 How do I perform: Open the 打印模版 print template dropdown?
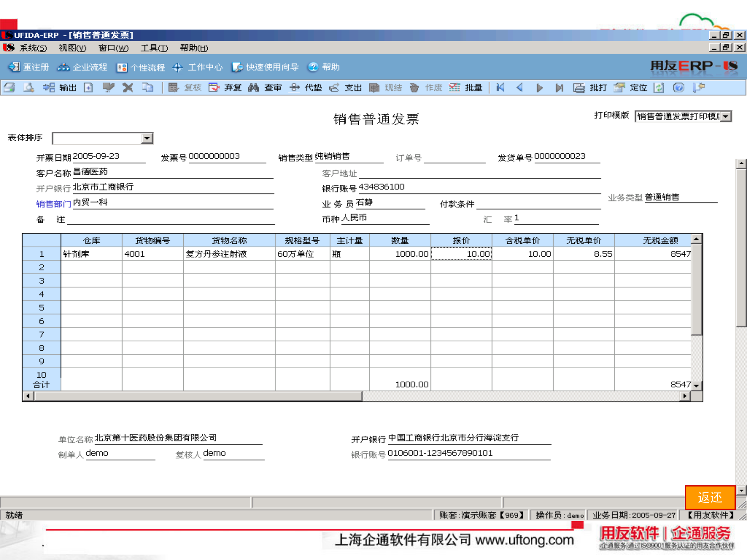[726, 116]
